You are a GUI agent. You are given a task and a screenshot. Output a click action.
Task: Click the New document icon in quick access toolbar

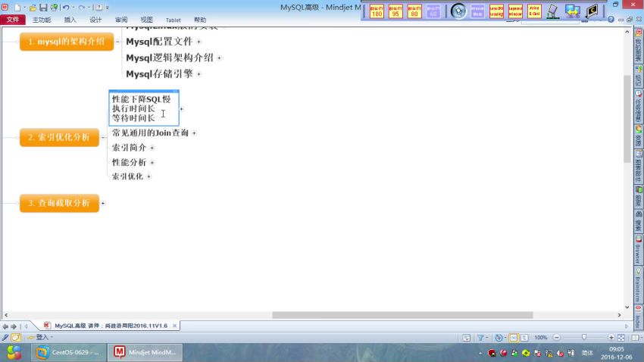coord(17,8)
